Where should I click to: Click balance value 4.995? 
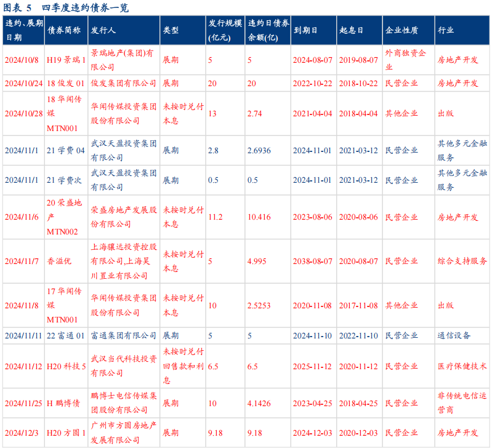(257, 261)
